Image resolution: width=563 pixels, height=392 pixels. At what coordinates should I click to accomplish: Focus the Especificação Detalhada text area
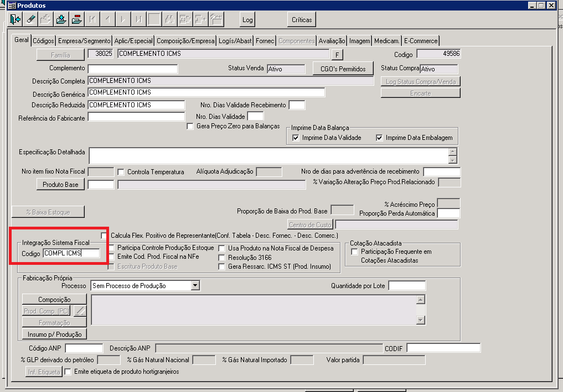click(x=269, y=156)
